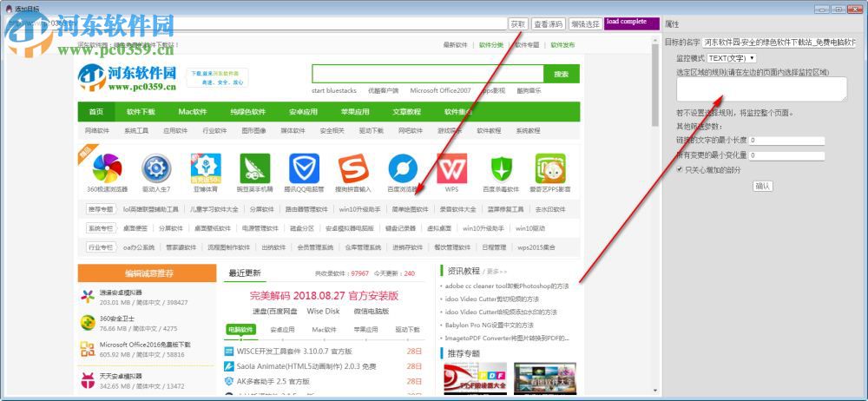Open the 软件发布 top link
This screenshot has width=868, height=401.
[x=562, y=45]
